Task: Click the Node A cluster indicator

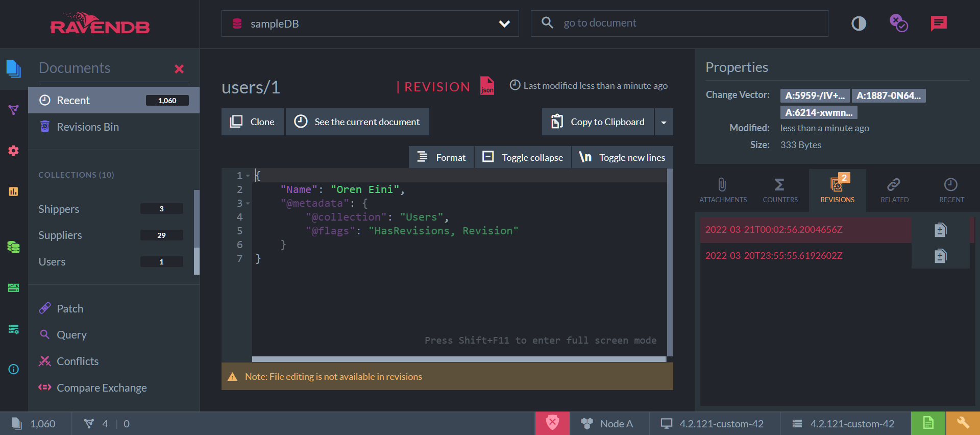Action: (x=607, y=424)
